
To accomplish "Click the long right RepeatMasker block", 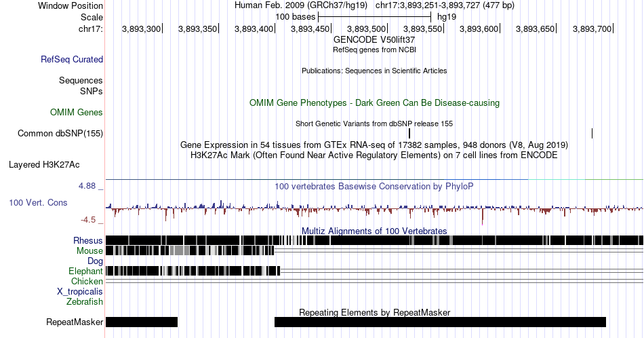I will pyautogui.click(x=440, y=322).
